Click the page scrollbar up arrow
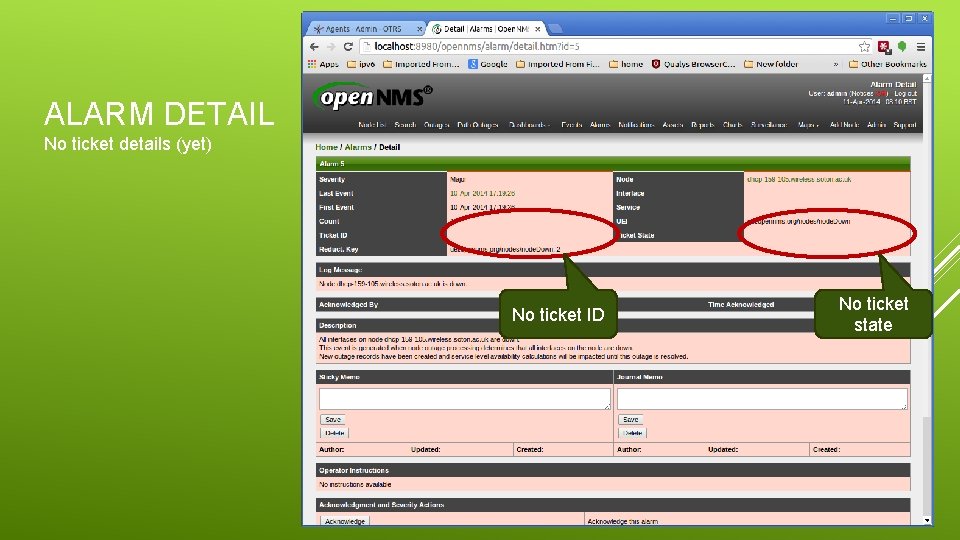Viewport: 960px width, 540px height. [927, 78]
